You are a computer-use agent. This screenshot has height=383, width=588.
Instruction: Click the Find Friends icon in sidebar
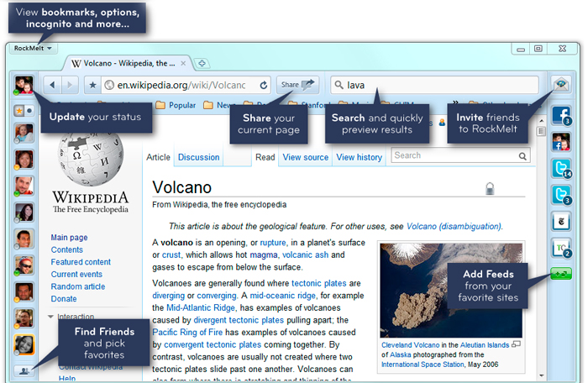pos(24,370)
